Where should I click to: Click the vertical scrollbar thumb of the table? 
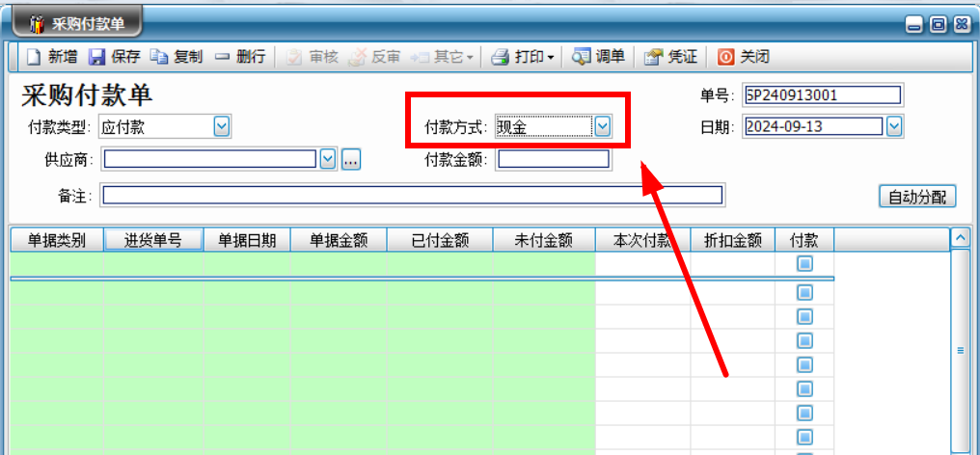click(x=960, y=351)
